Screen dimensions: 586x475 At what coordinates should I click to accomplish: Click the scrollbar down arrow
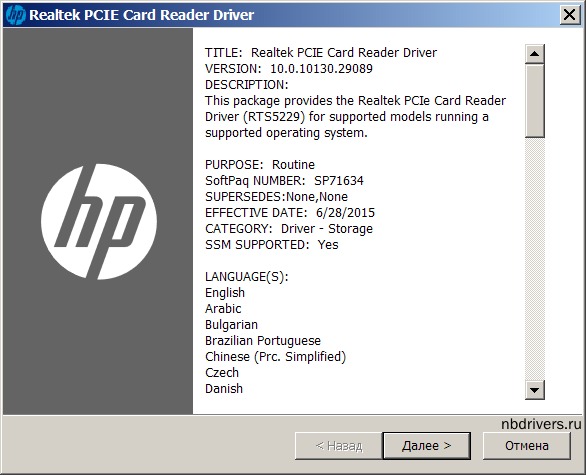tap(534, 390)
